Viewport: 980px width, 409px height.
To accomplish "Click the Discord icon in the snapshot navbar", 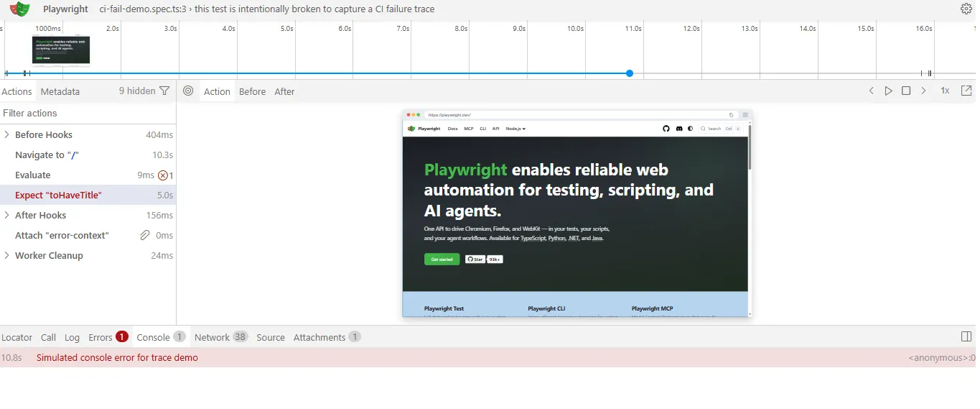I will 678,129.
